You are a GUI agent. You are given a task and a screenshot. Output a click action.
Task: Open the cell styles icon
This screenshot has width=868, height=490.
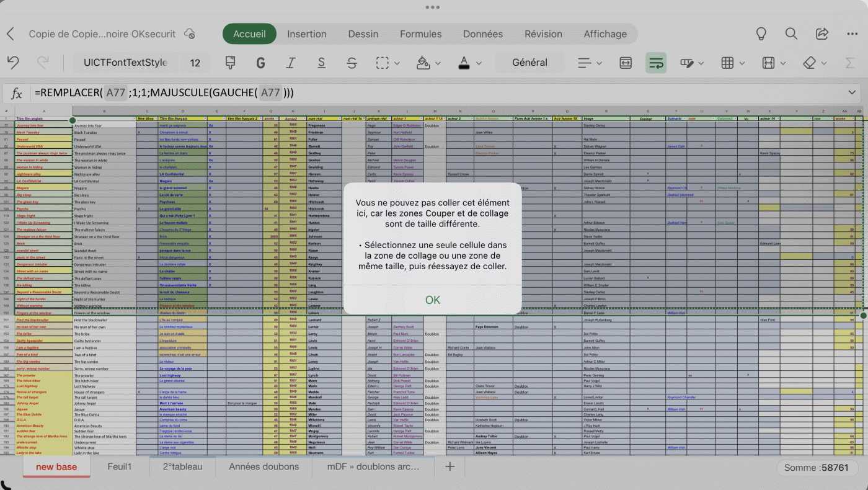tap(686, 63)
